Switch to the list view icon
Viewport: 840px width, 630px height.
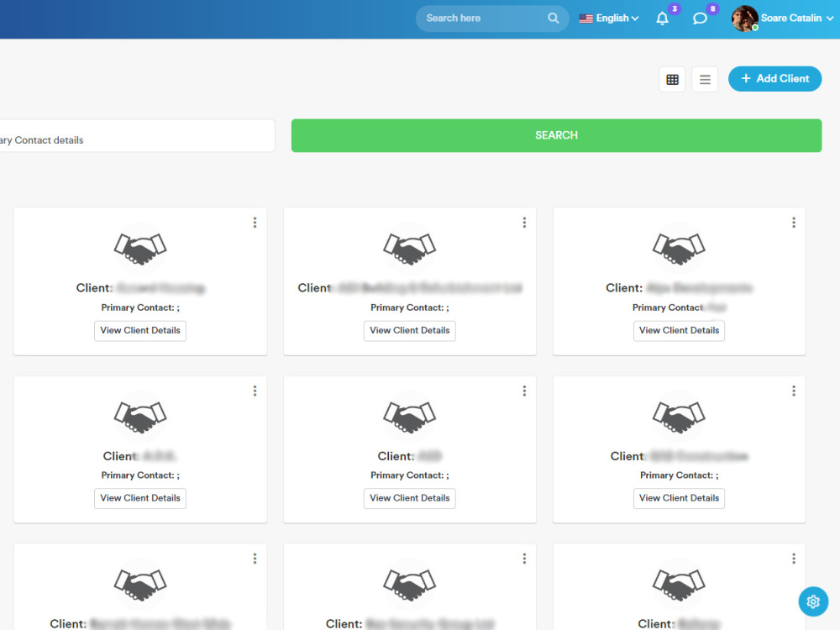(705, 79)
